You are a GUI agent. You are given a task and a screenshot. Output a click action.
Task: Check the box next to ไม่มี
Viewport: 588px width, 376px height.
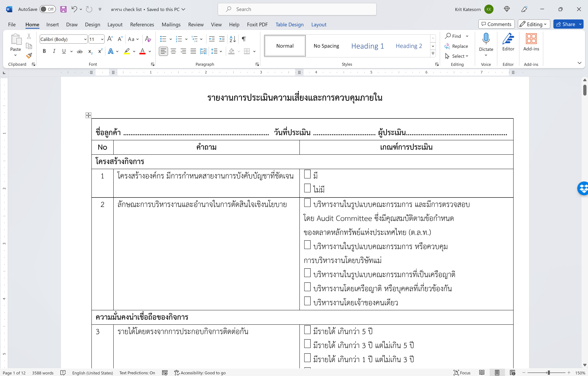307,188
